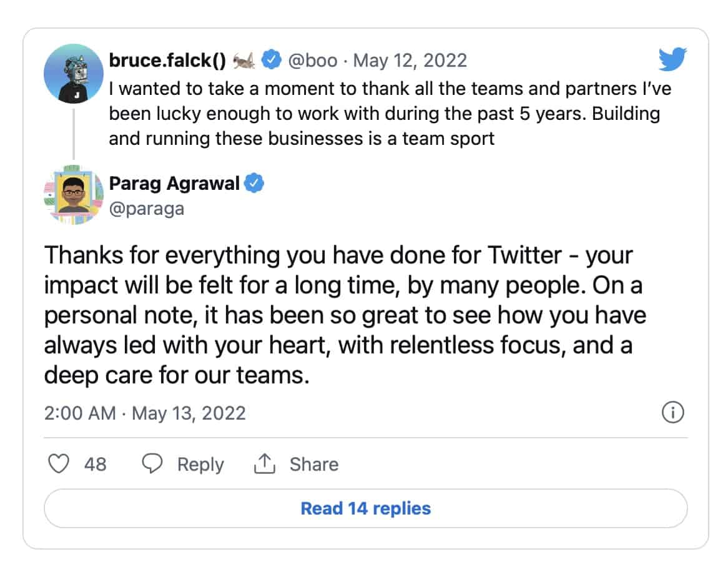Like the tweet with the heart icon
Image resolution: width=728 pixels, height=572 pixels.
point(59,464)
